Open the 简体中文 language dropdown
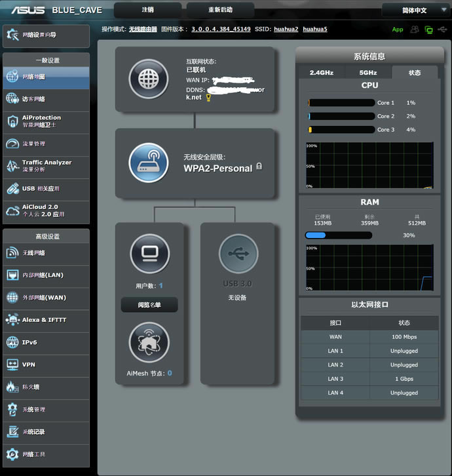This screenshot has width=452, height=476. point(414,10)
